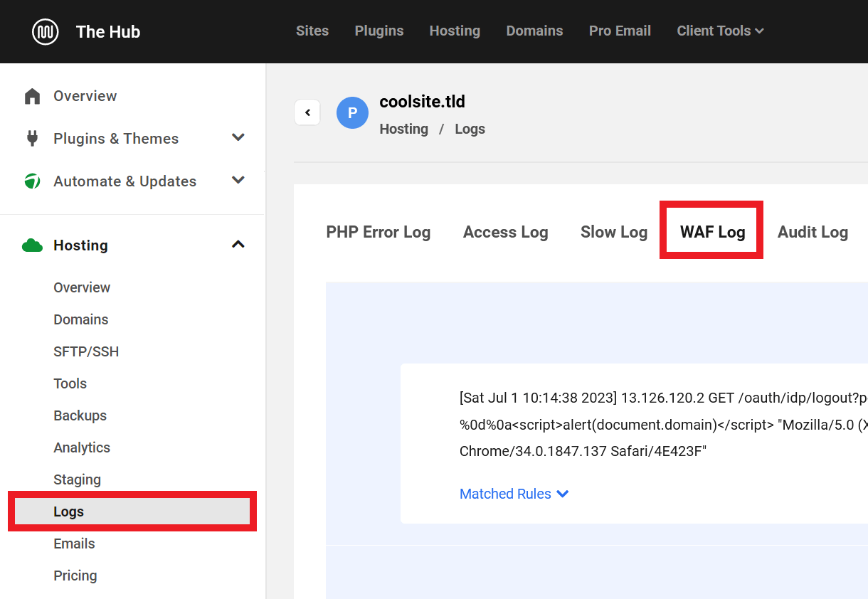The height and width of the screenshot is (599, 868).
Task: Open the Domains sidebar submenu item
Action: [x=81, y=319]
